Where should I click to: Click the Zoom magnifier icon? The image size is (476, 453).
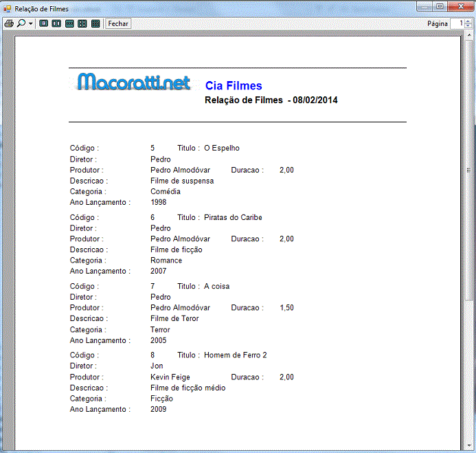click(21, 23)
